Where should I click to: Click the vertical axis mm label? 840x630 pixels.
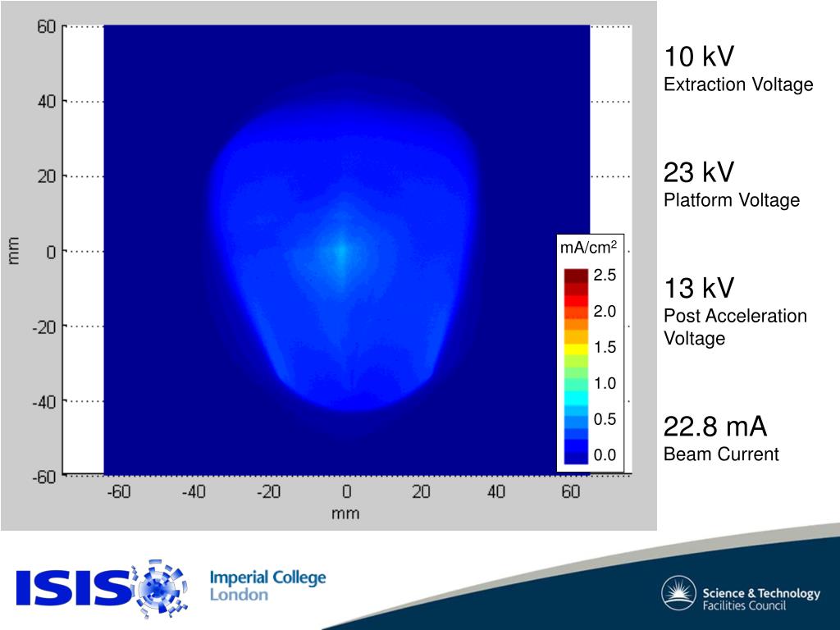tap(13, 251)
